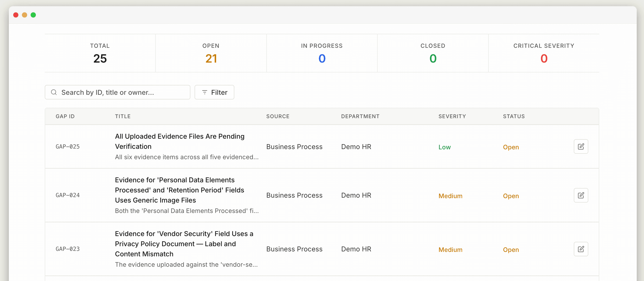Select the TOTAL 25 summary card
Screen dimensions: 644x281
[x=100, y=53]
